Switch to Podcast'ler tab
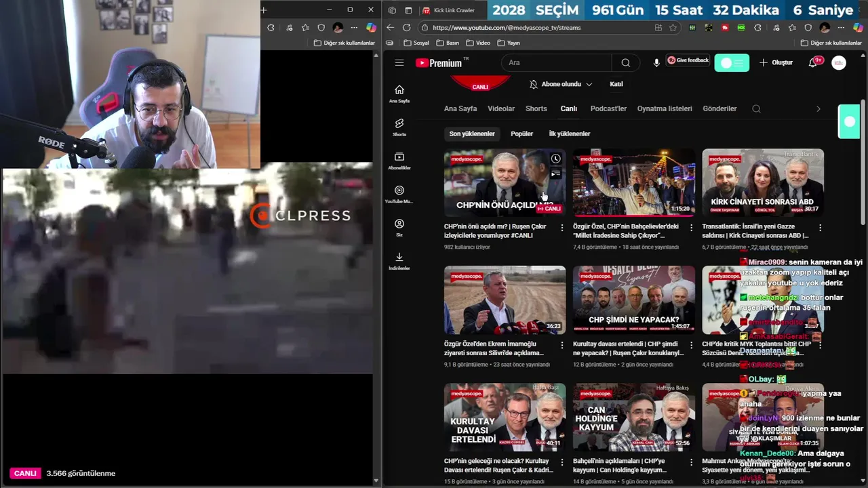 [608, 108]
